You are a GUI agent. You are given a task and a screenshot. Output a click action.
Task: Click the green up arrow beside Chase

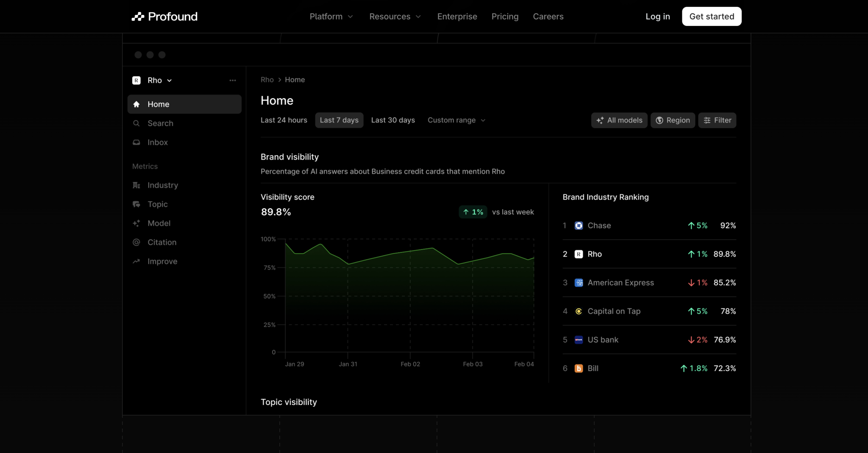tap(691, 226)
